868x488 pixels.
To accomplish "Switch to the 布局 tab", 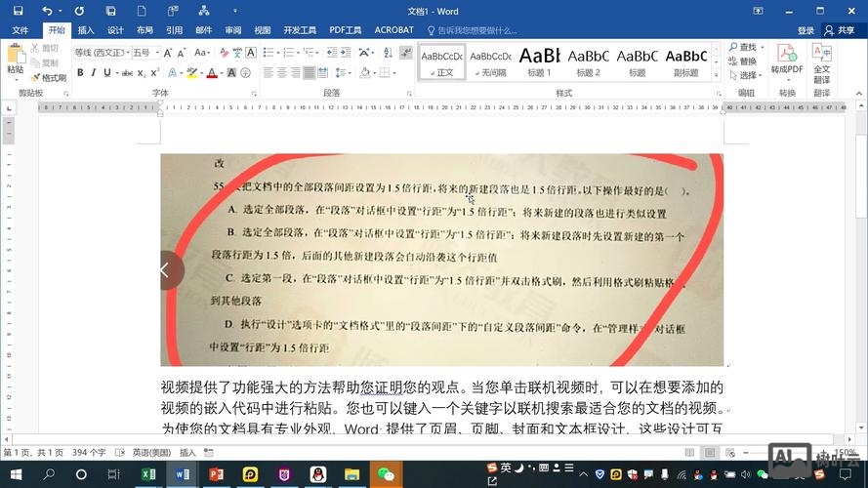I will tap(145, 30).
